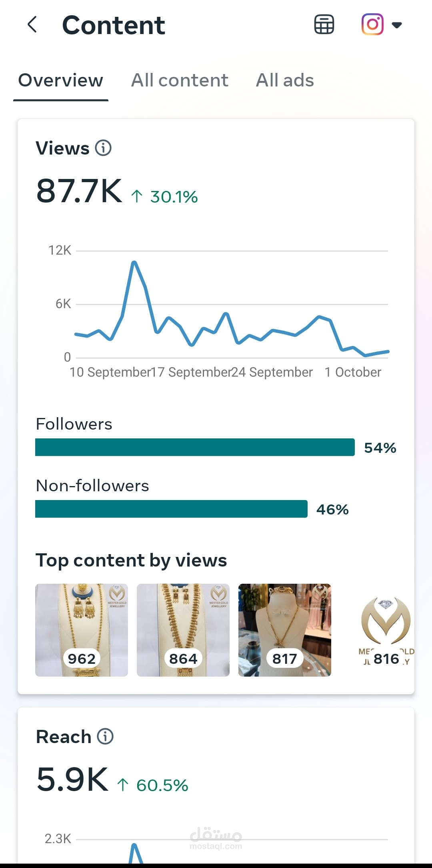Tap the 1 October chart label
Screen dimensions: 432x868
(x=353, y=372)
